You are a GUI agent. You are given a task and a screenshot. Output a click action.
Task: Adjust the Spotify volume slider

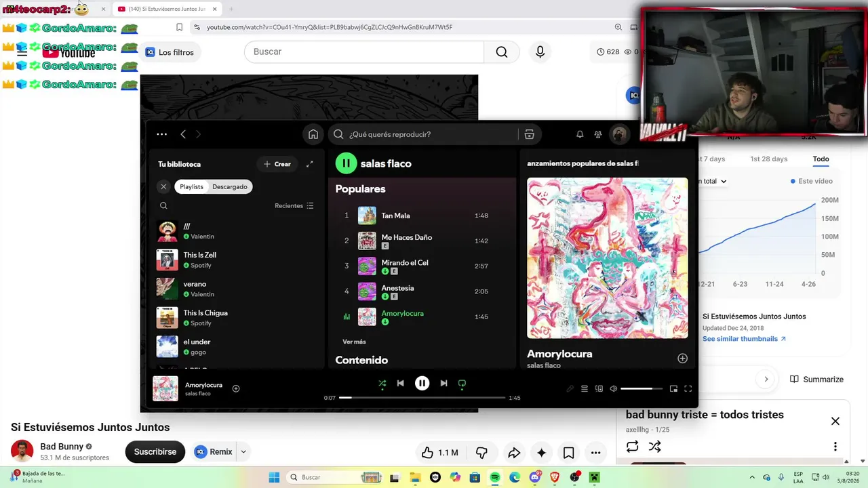(641, 388)
